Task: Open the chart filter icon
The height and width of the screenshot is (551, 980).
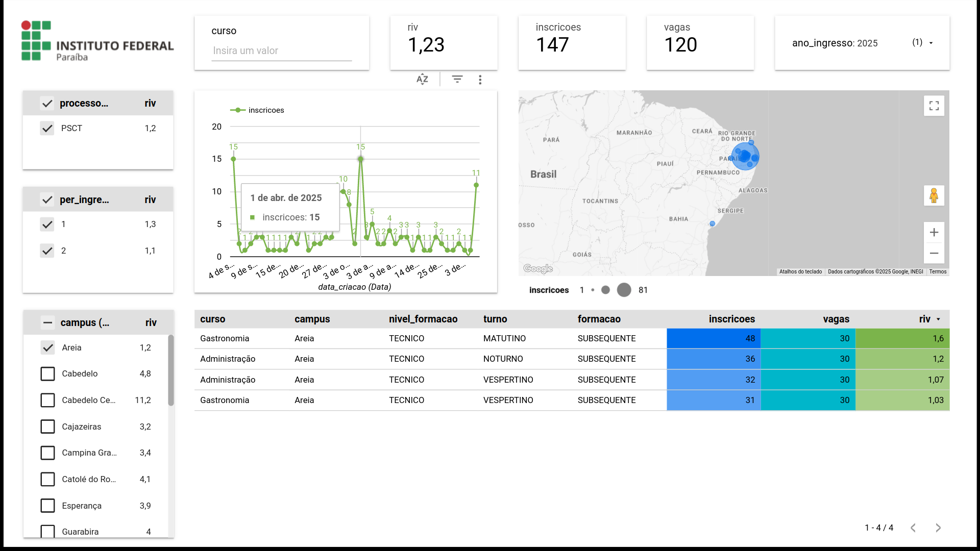Action: click(x=457, y=79)
